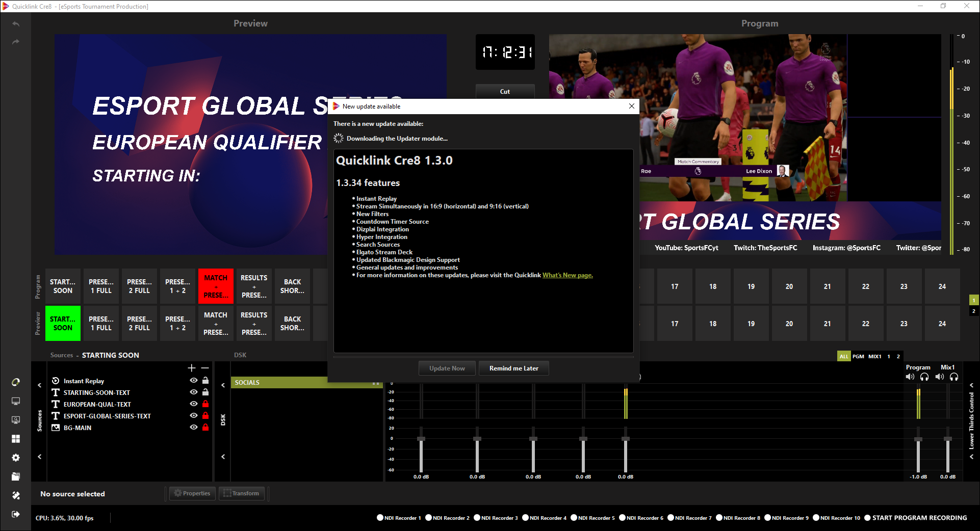Open settings gear in left sidebar
This screenshot has height=531, width=980.
point(16,458)
